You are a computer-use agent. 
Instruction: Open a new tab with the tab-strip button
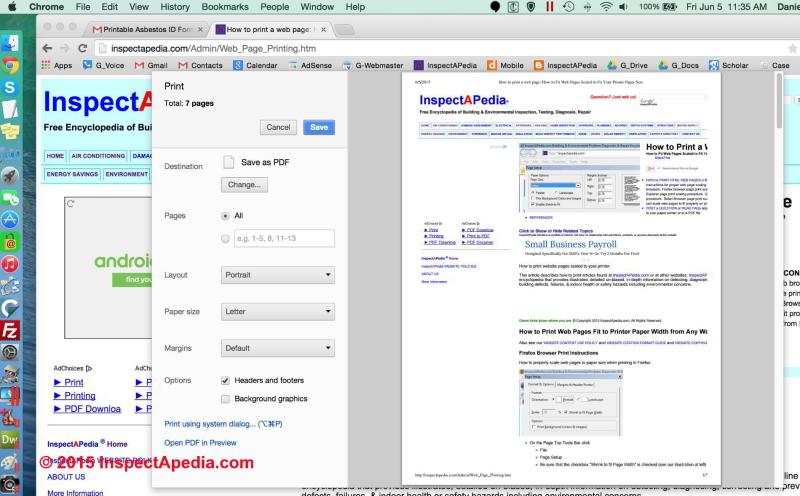[344, 30]
